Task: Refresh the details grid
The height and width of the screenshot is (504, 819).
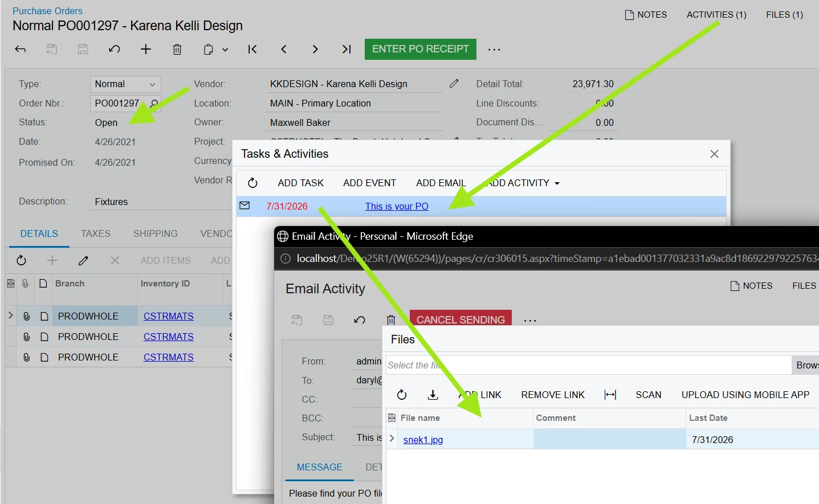Action: coord(21,260)
